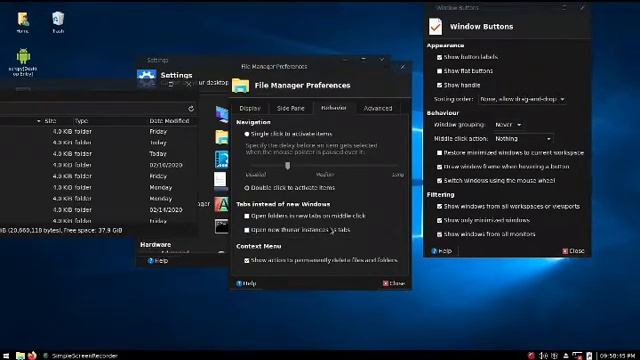Select the folder row dated 02/14/2020

(98, 210)
